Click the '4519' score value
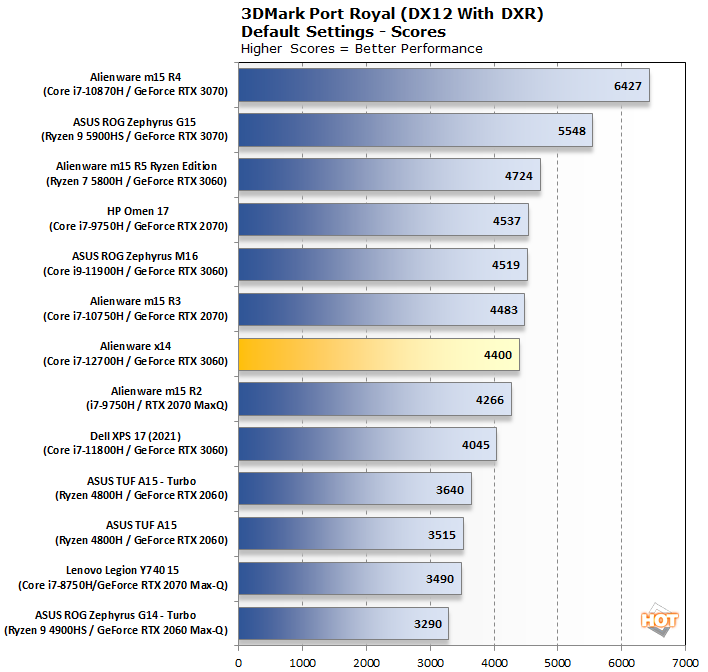 (x=506, y=265)
